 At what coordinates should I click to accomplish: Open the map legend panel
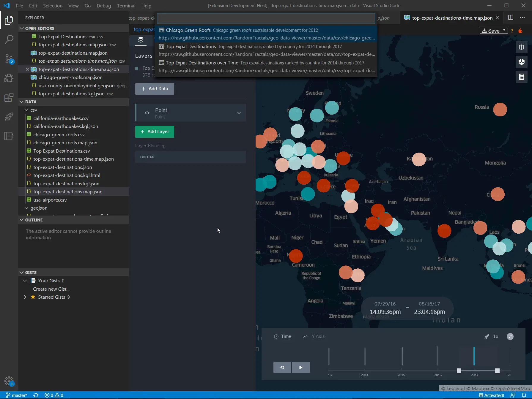click(522, 77)
